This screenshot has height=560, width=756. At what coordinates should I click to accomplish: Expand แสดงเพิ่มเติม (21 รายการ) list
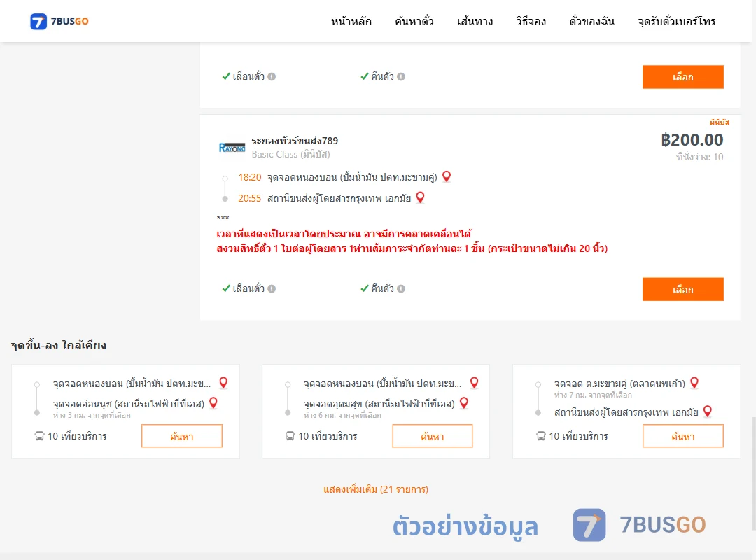(x=376, y=489)
